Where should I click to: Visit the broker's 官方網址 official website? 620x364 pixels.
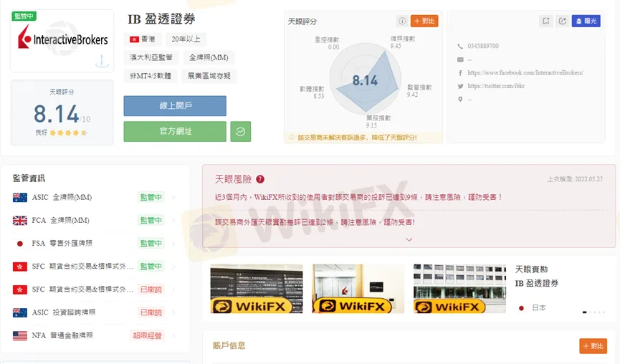pyautogui.click(x=175, y=132)
